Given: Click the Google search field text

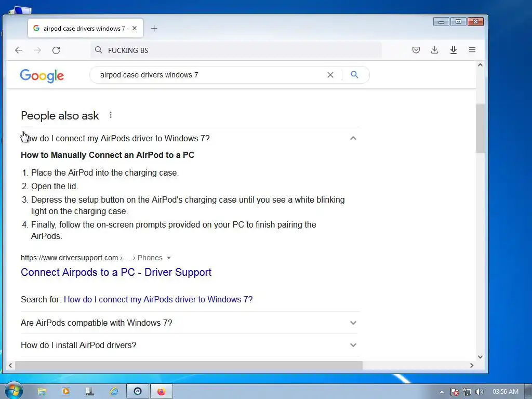Looking at the screenshot, I should click(x=149, y=75).
